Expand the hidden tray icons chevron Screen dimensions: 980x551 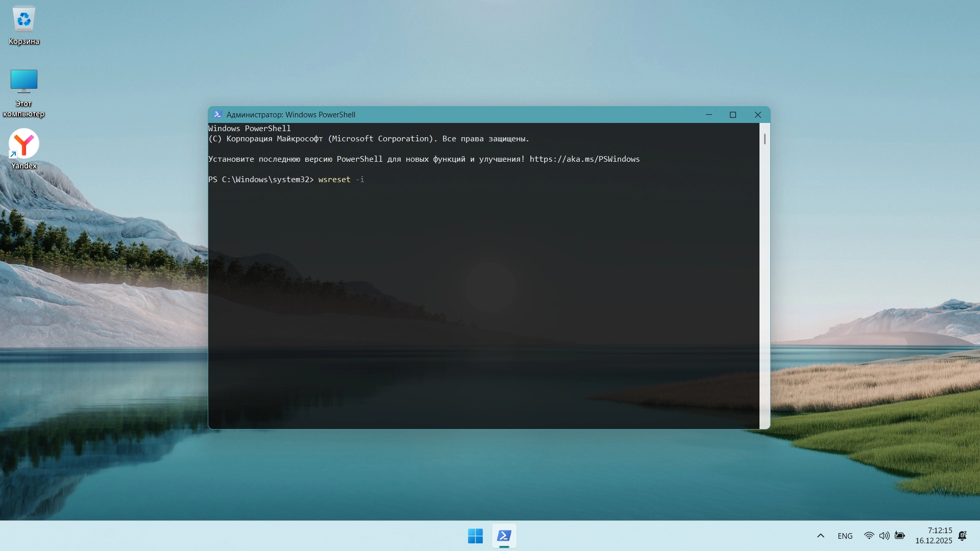(x=821, y=536)
